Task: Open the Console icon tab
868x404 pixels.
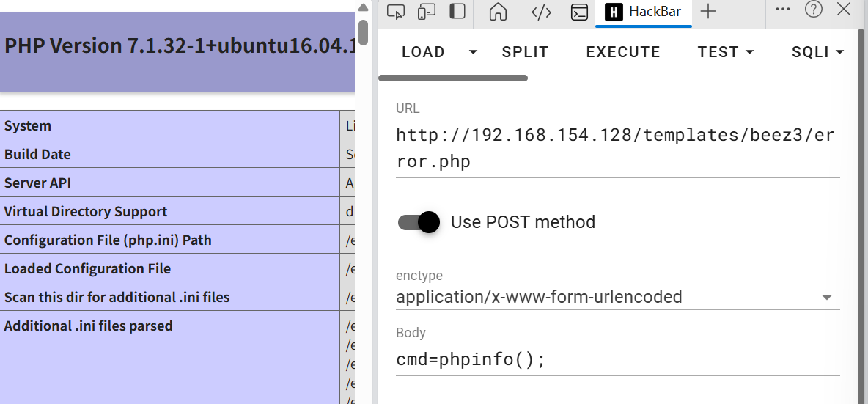Action: point(580,12)
